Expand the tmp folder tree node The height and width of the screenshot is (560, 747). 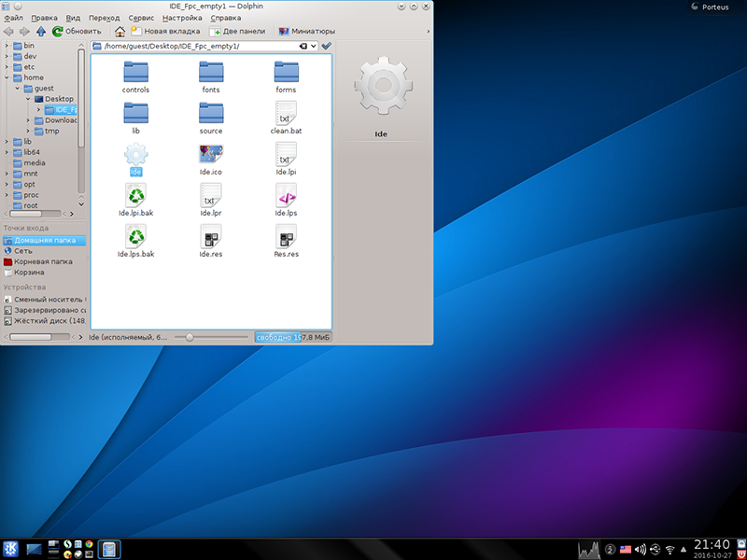(x=28, y=131)
